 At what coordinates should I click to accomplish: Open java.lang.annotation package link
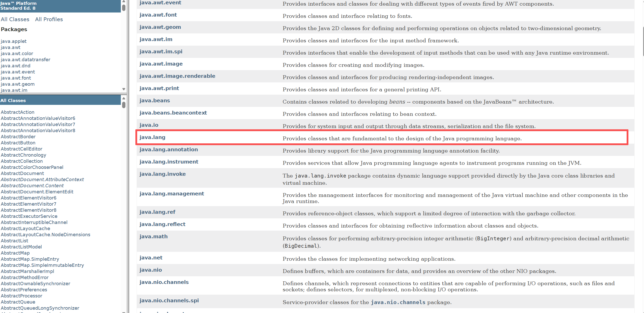169,150
